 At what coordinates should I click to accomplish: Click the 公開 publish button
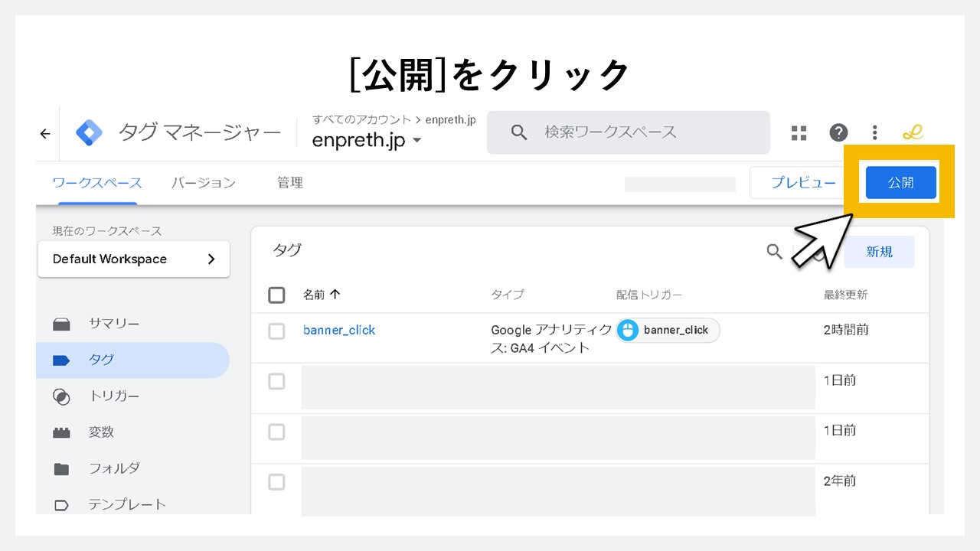(900, 182)
